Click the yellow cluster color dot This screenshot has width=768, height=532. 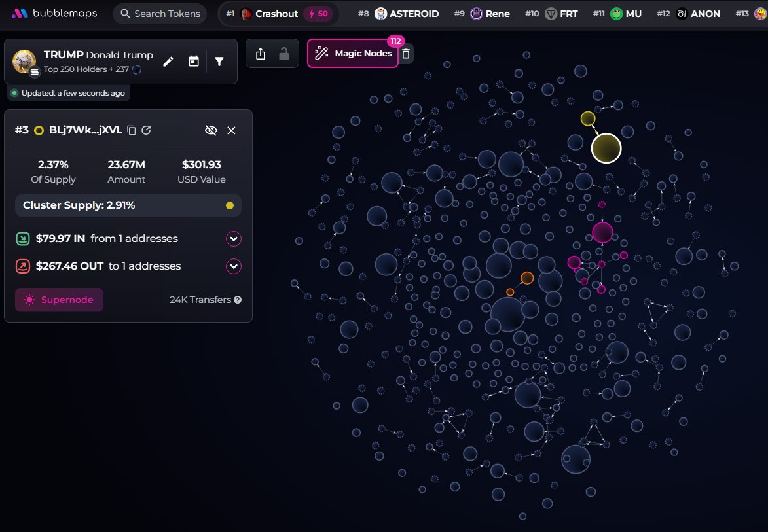229,205
